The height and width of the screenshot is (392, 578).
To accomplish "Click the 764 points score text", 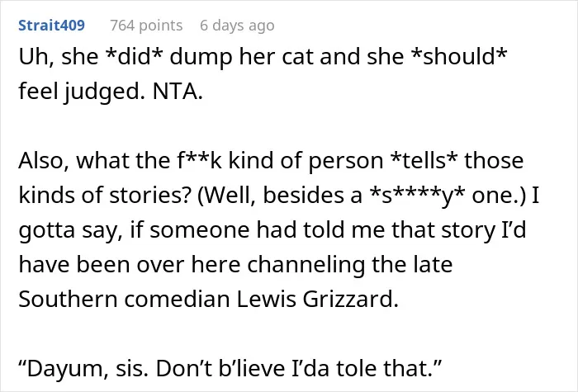I will [x=146, y=26].
